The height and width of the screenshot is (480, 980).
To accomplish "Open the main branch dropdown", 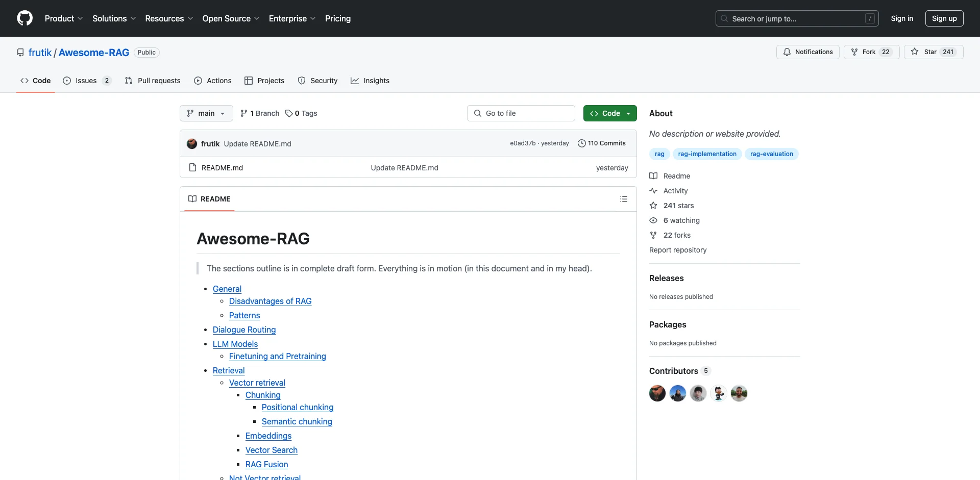I will pyautogui.click(x=206, y=113).
